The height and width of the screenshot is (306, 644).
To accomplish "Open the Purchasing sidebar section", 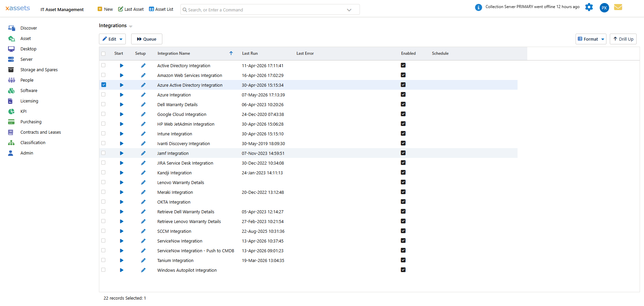I will coord(31,122).
